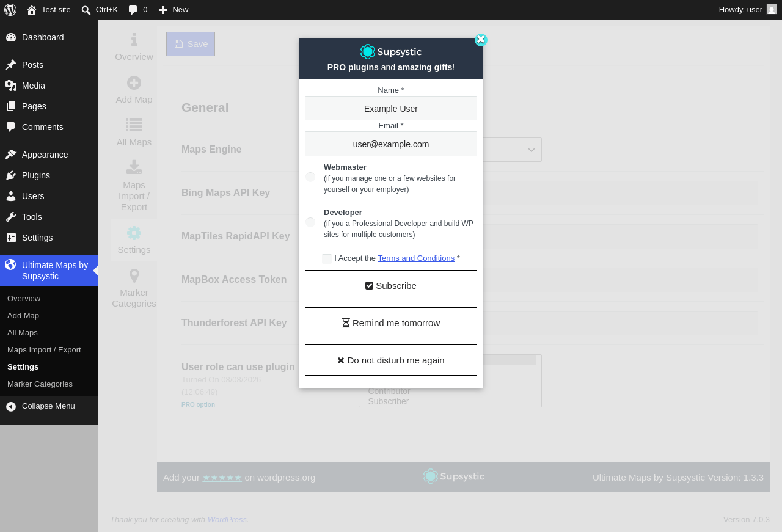Click the Collapse Menu arrow icon

coord(11,406)
